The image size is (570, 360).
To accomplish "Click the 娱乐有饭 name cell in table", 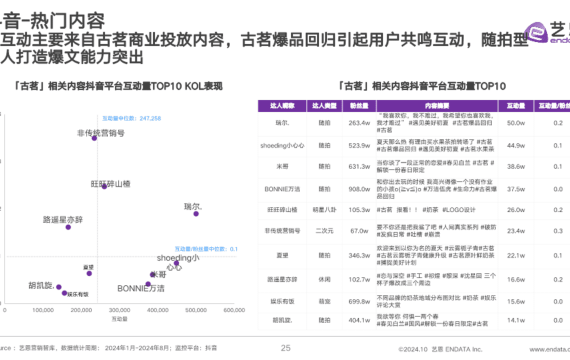I will tap(282, 301).
